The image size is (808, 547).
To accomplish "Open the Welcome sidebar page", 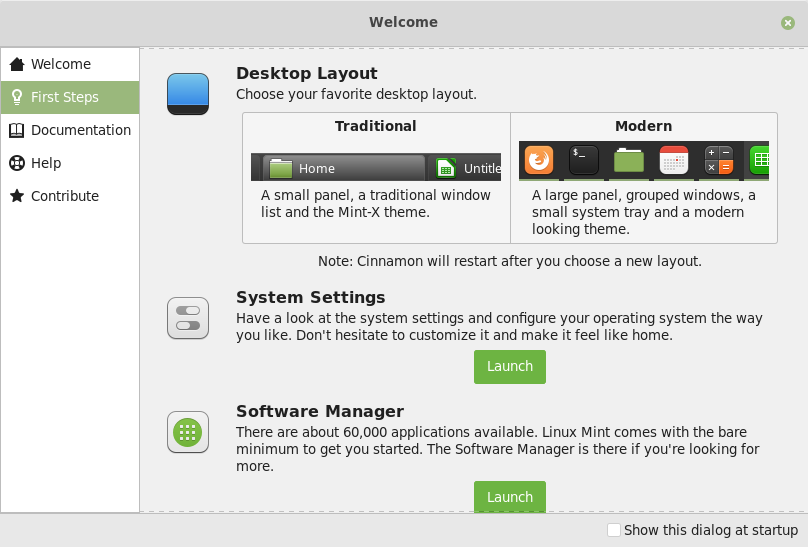I will click(60, 64).
